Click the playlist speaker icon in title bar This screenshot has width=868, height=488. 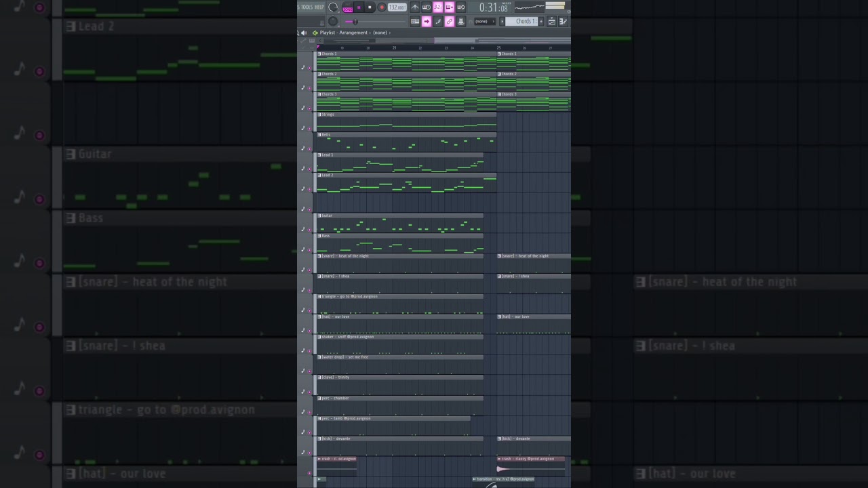tap(304, 33)
